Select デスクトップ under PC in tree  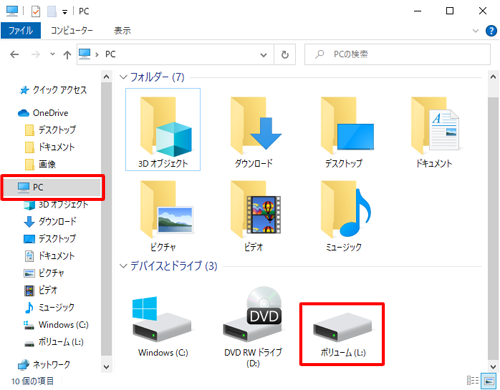click(50, 239)
